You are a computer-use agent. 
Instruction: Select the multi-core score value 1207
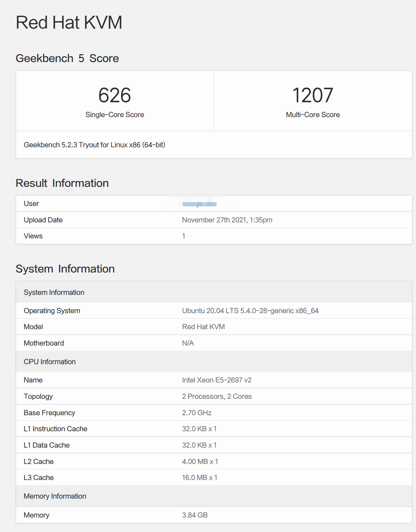[313, 95]
